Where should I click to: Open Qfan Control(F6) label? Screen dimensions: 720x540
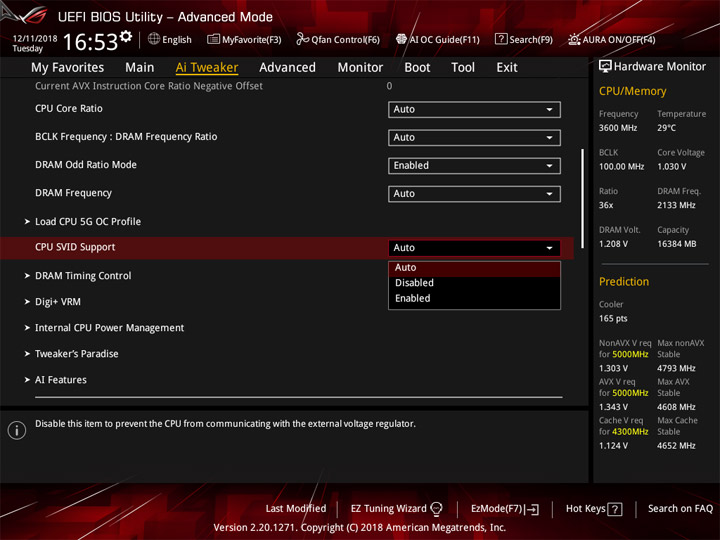[x=345, y=40]
